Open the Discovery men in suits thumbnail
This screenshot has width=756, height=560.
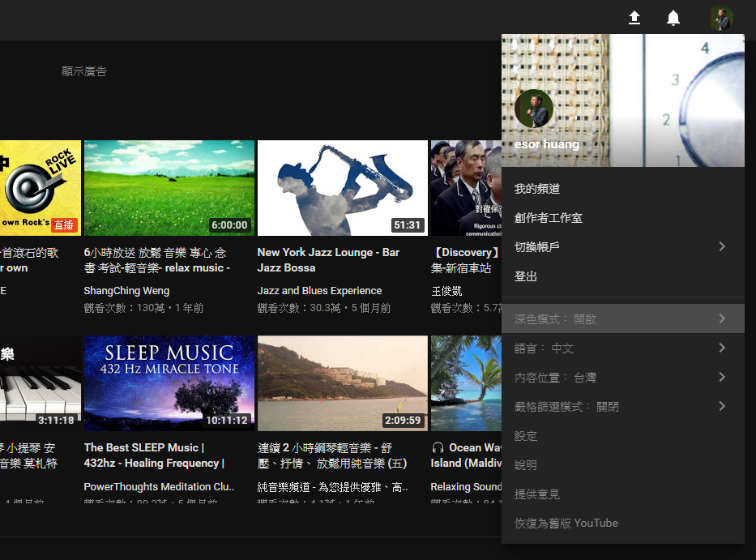click(466, 188)
